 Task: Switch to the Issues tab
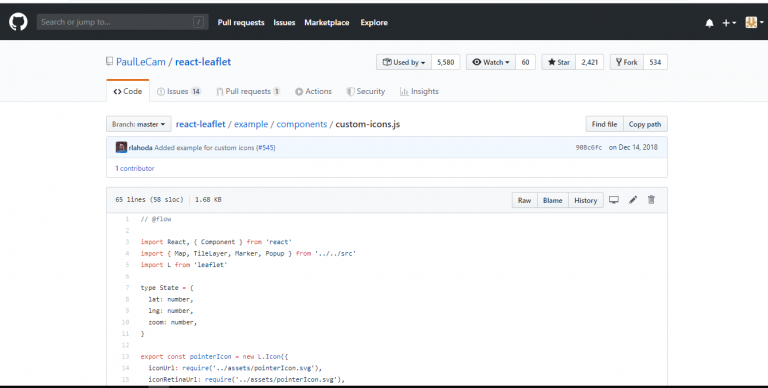point(179,91)
